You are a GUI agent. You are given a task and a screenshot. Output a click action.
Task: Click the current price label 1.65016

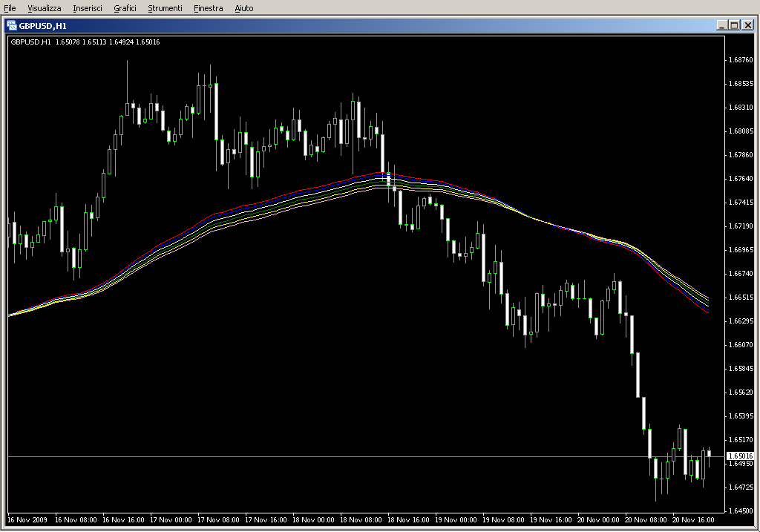tap(741, 456)
